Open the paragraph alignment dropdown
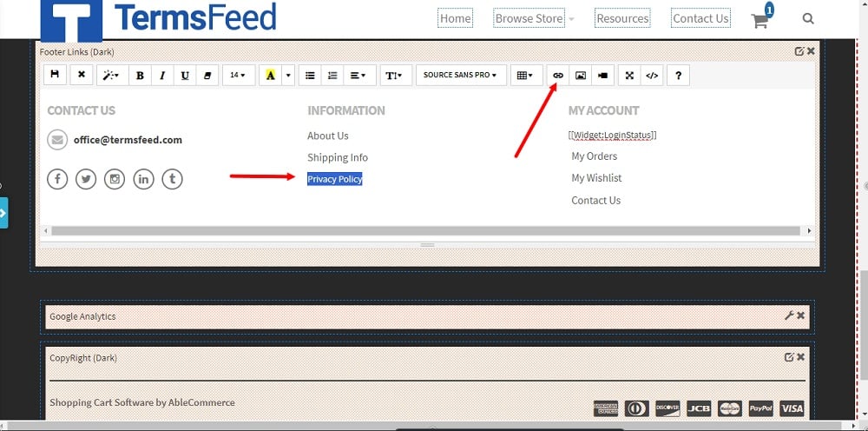The image size is (868, 431). coord(359,76)
